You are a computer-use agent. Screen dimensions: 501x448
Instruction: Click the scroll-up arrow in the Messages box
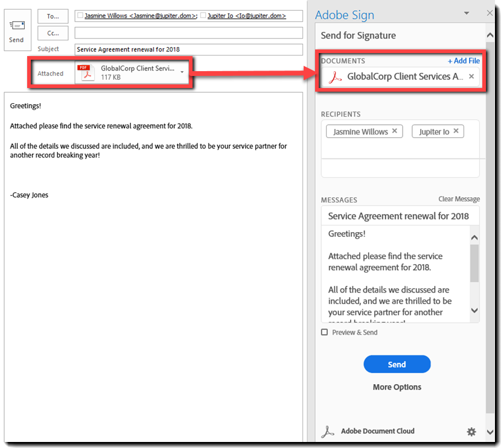pyautogui.click(x=475, y=237)
